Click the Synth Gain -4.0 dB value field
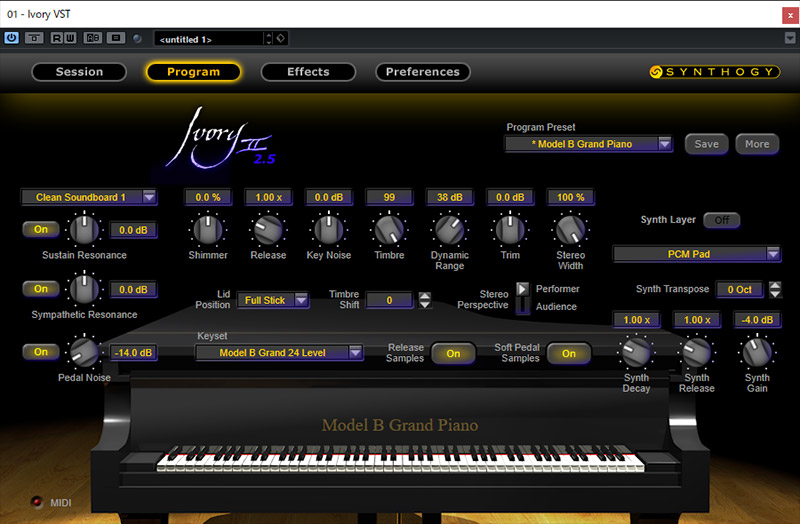800x524 pixels. click(757, 320)
